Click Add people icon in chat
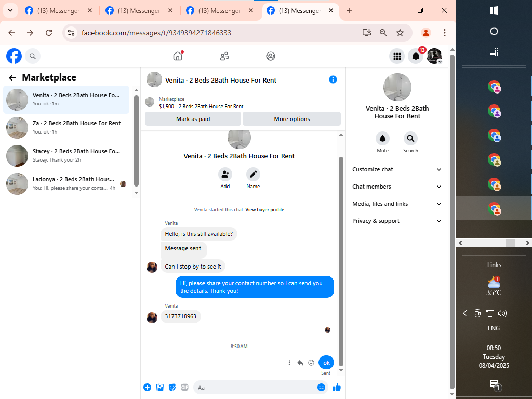 [x=225, y=175]
